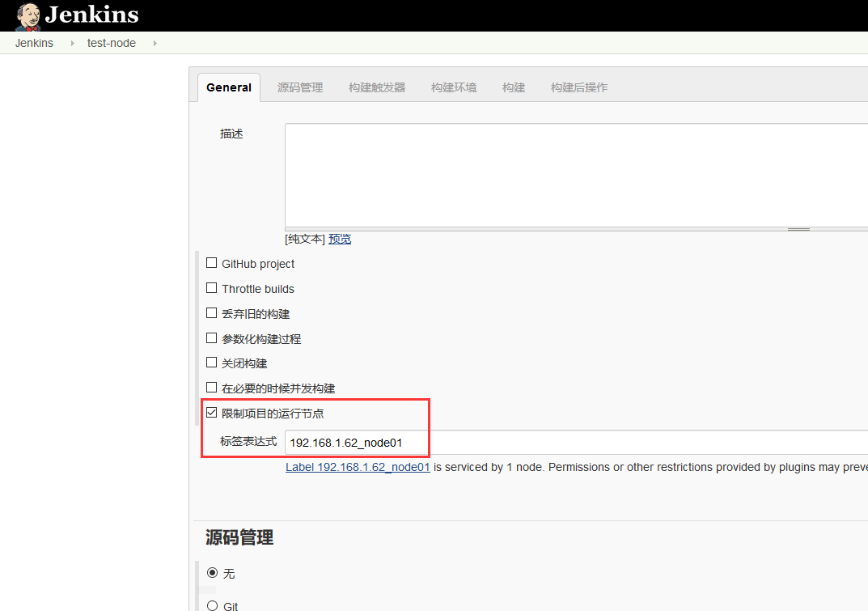
Task: Enable the 在必要的时候并发构建 checkbox
Action: (x=211, y=387)
